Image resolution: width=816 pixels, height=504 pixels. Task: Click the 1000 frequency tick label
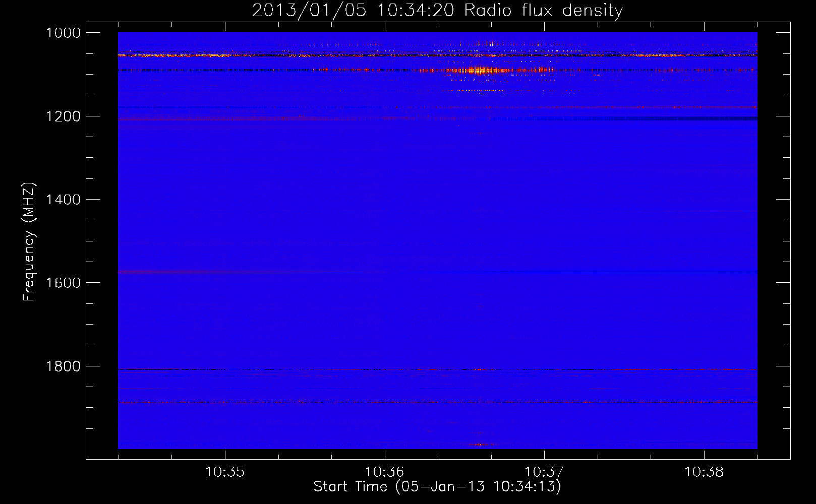(x=64, y=33)
